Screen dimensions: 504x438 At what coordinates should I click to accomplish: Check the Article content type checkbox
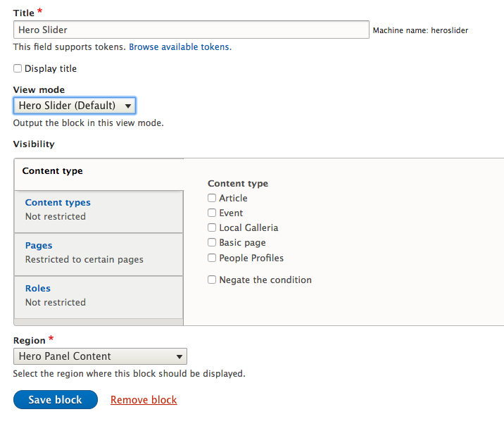[x=212, y=199]
